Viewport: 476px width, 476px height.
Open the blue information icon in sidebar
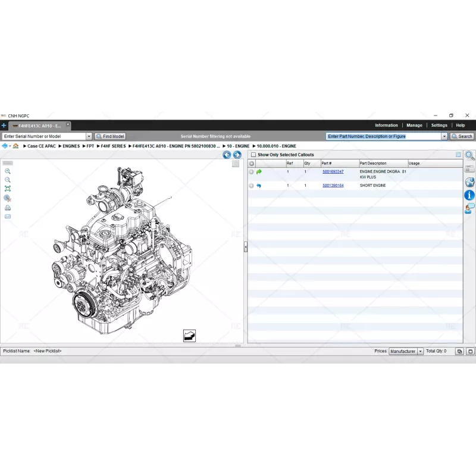(x=469, y=195)
